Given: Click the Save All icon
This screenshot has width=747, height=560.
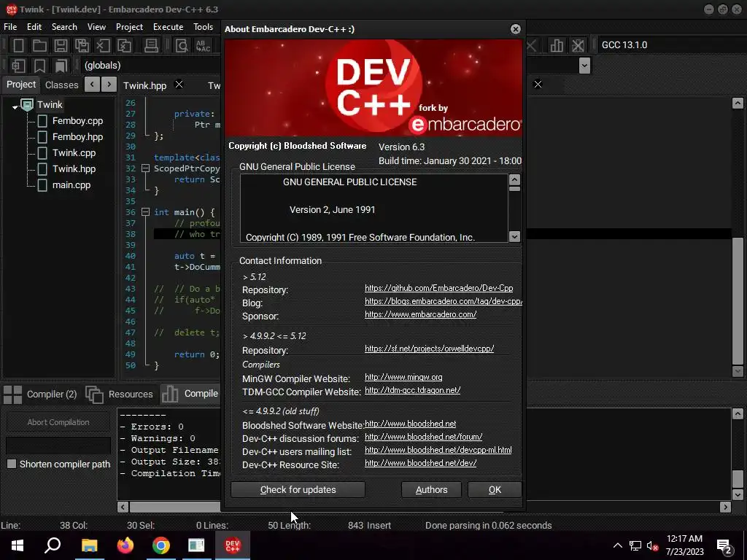Looking at the screenshot, I should point(82,45).
